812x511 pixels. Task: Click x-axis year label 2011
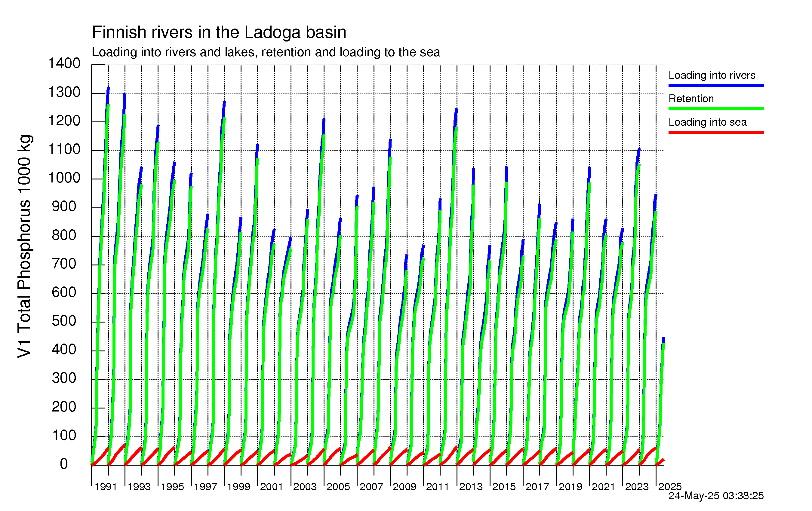pos(437,487)
